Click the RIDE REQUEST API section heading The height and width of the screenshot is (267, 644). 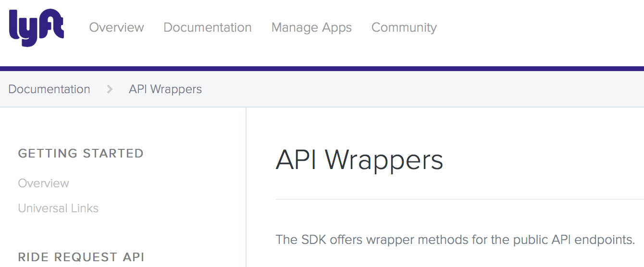(81, 257)
